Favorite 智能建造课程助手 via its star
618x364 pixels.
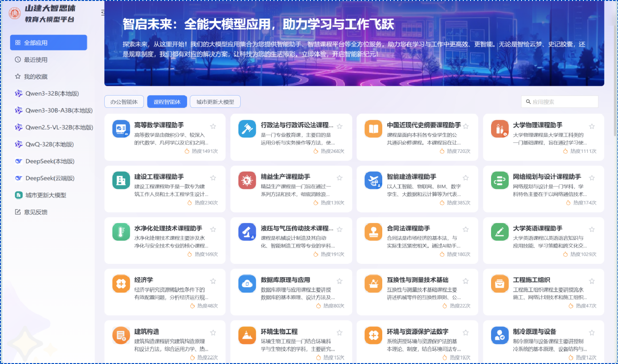point(466,178)
